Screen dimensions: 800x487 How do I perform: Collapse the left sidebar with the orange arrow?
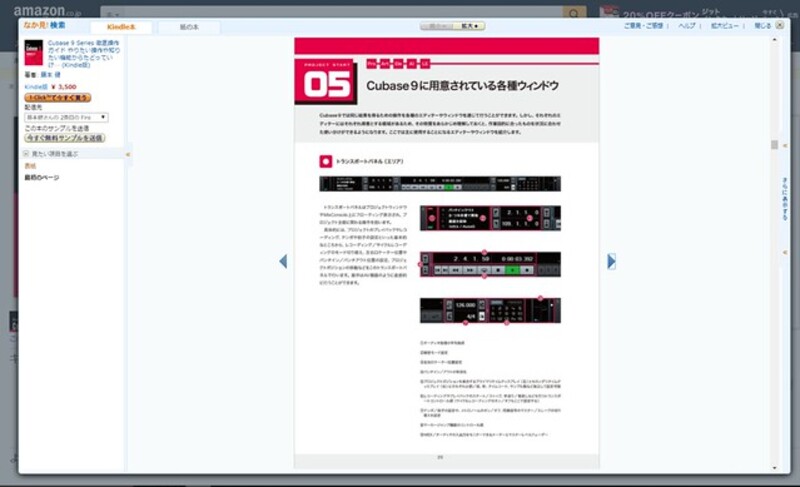[x=128, y=154]
